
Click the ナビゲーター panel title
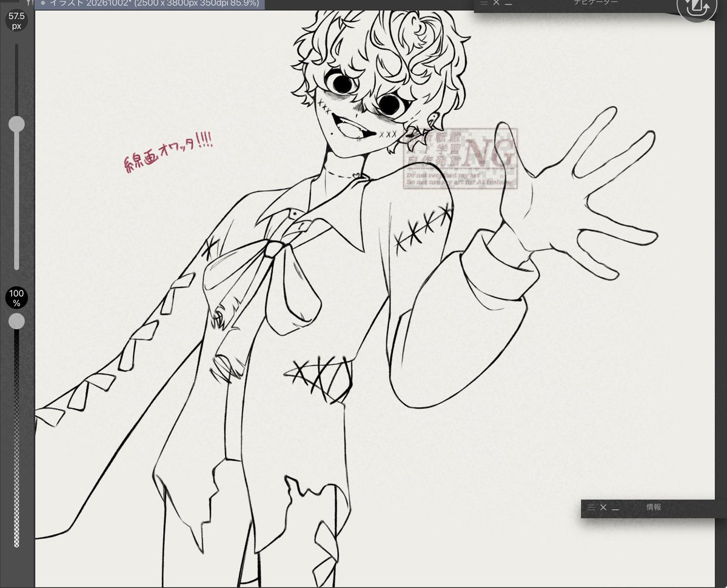[x=596, y=3]
